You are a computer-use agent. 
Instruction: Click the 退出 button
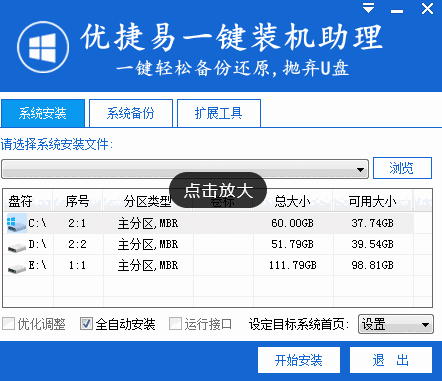click(391, 360)
